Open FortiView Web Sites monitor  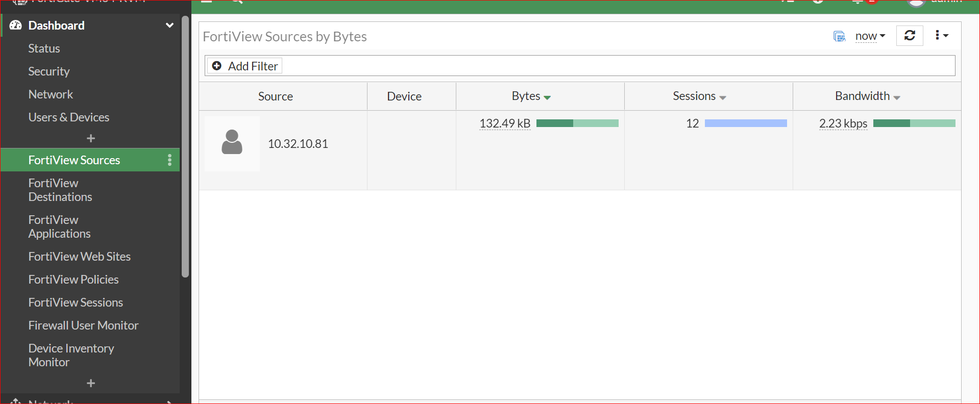click(x=79, y=257)
